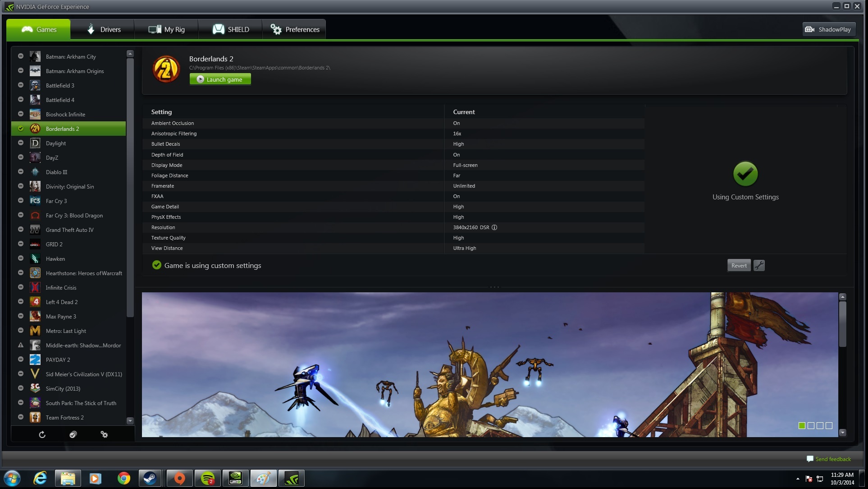Screen dimensions: 868x489
Task: Click the ShadowPlay icon in top right
Action: click(810, 29)
